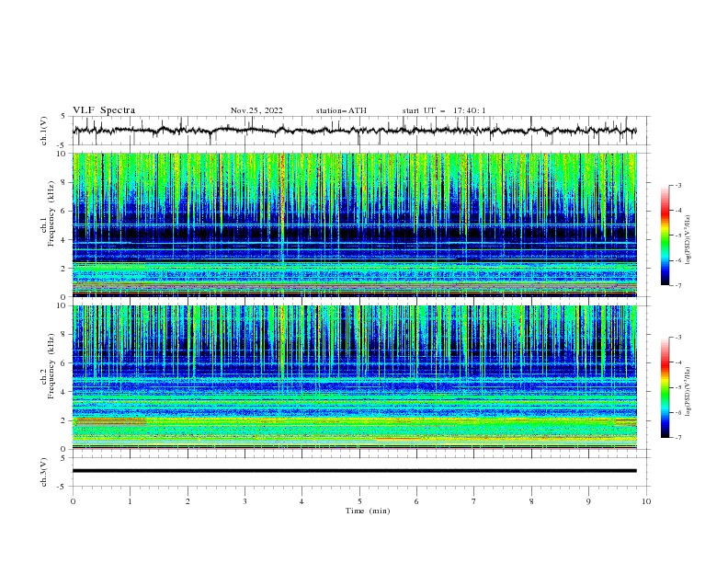Click the '-3' value on upper colorbar
This screenshot has width=728, height=563.
[677, 185]
